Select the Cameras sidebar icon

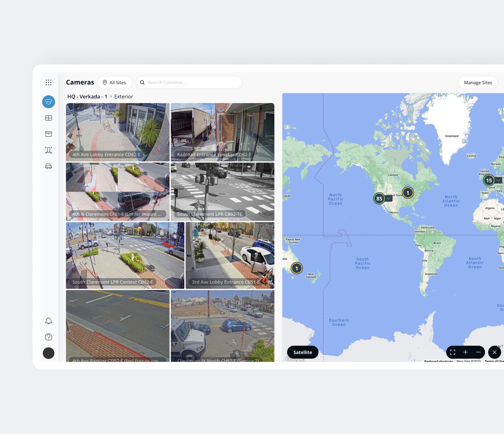pyautogui.click(x=48, y=102)
